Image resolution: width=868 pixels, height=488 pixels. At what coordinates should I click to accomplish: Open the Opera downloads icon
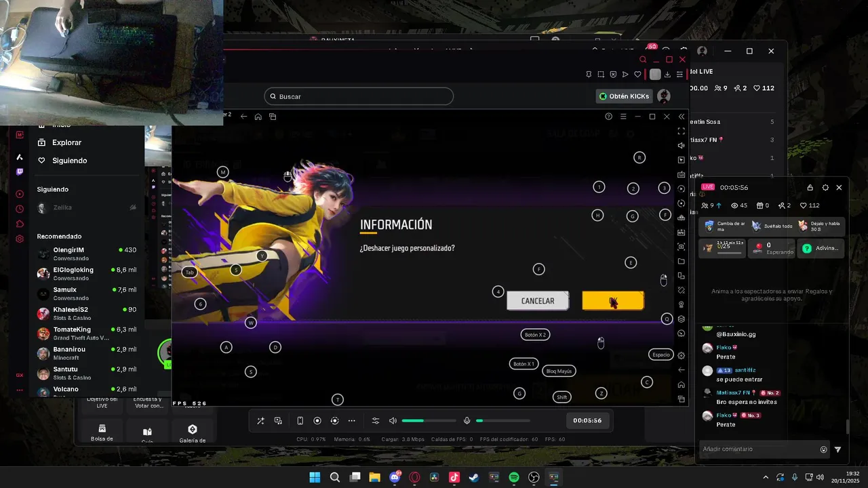tap(667, 75)
